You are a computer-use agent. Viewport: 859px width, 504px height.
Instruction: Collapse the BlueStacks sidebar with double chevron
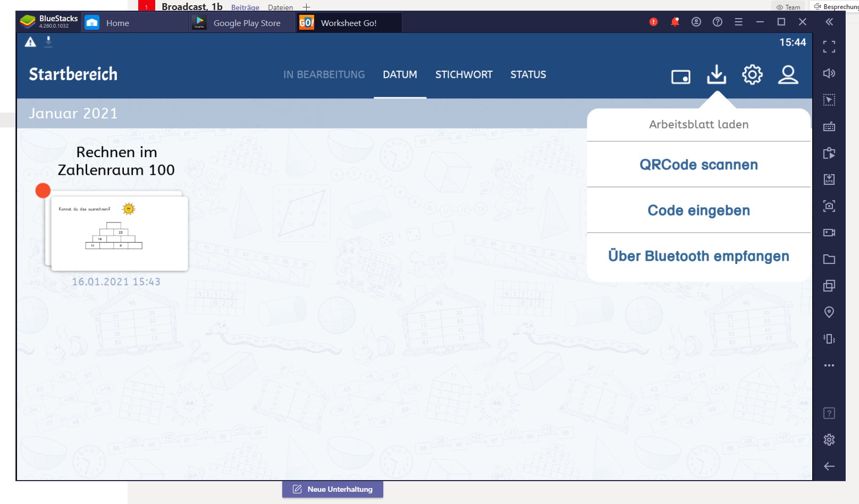coord(829,22)
